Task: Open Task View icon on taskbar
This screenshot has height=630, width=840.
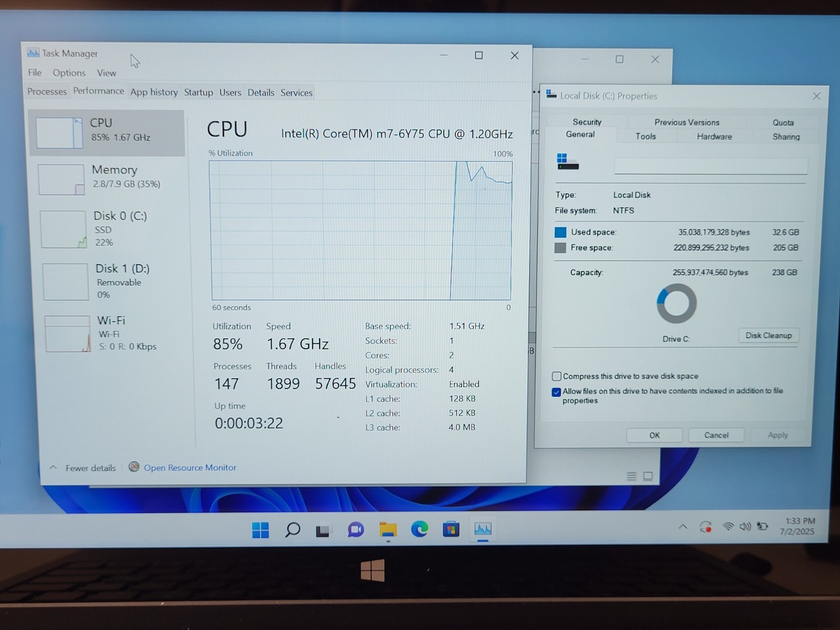Action: (x=322, y=530)
